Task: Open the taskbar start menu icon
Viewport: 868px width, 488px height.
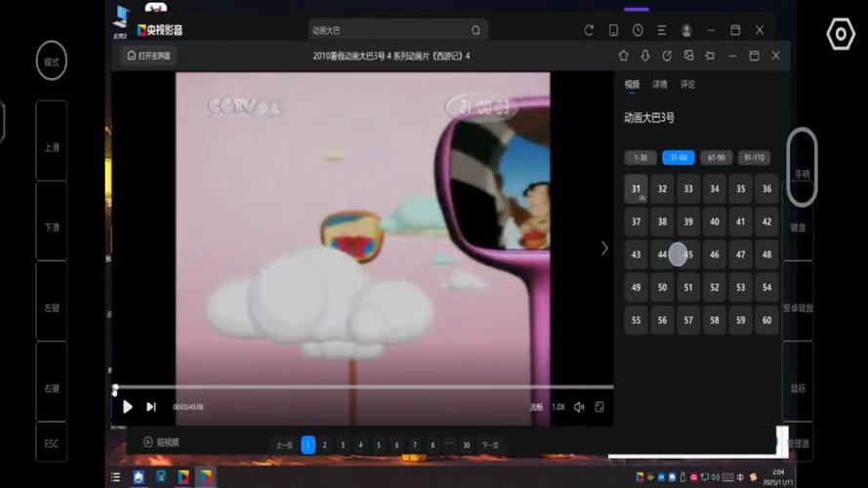Action: coord(115,477)
